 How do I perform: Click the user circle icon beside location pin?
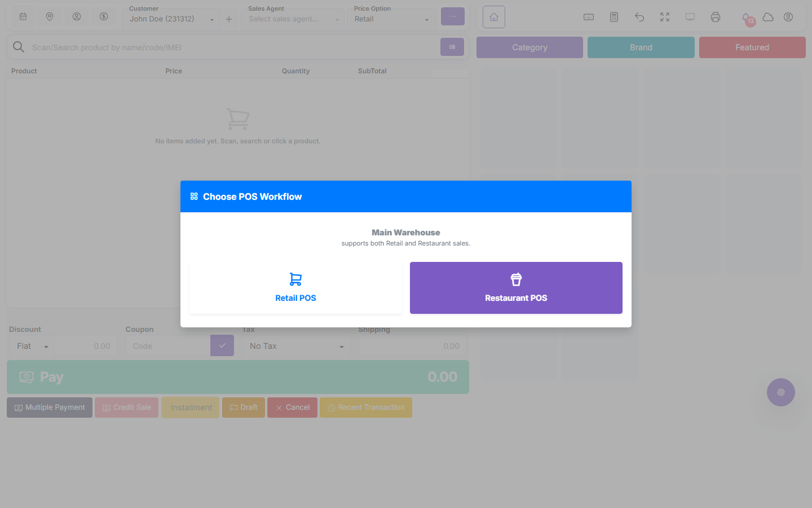click(x=77, y=17)
